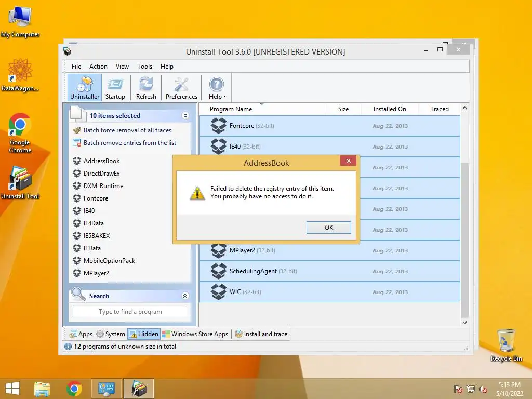Refresh the program list
Viewport: 532px width, 399px height.
(146, 87)
